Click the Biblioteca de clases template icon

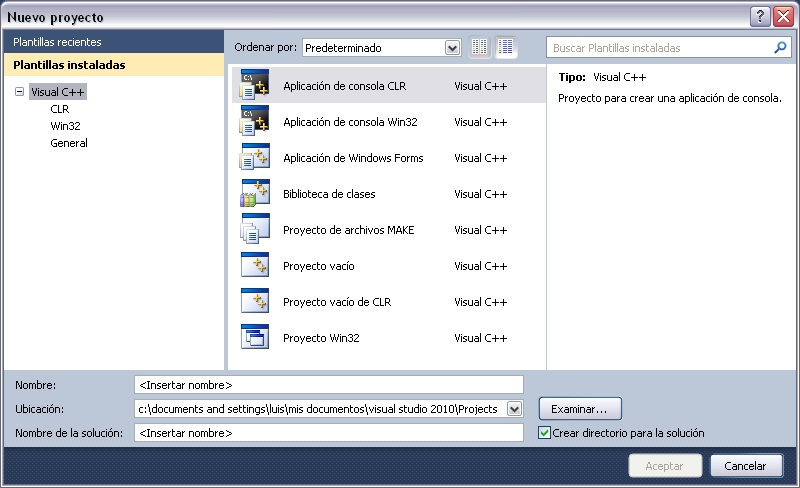255,193
